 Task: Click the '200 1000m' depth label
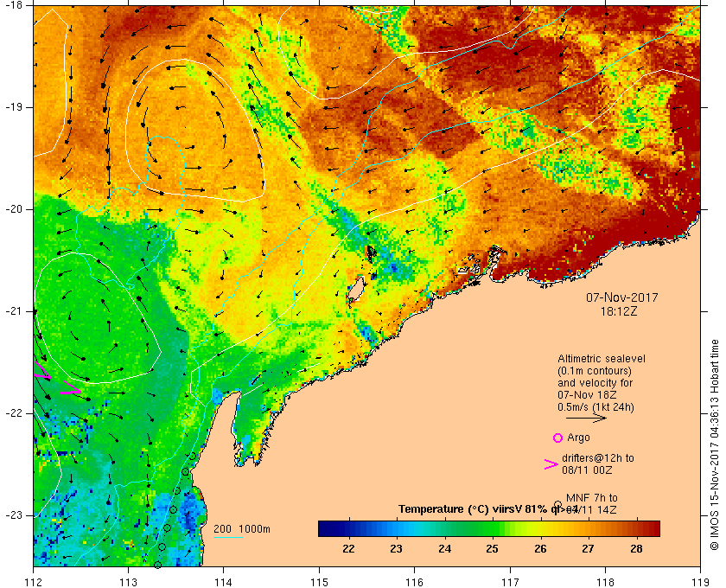(242, 529)
